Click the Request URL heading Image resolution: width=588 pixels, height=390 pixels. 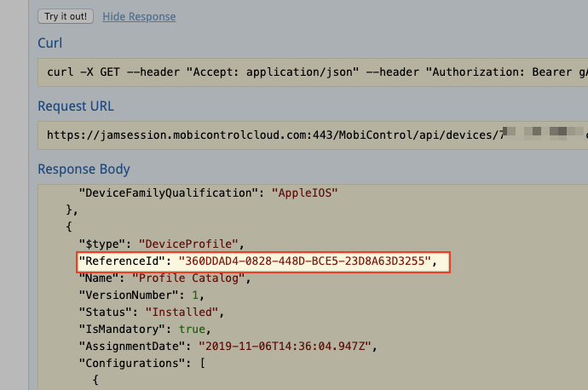click(x=76, y=106)
